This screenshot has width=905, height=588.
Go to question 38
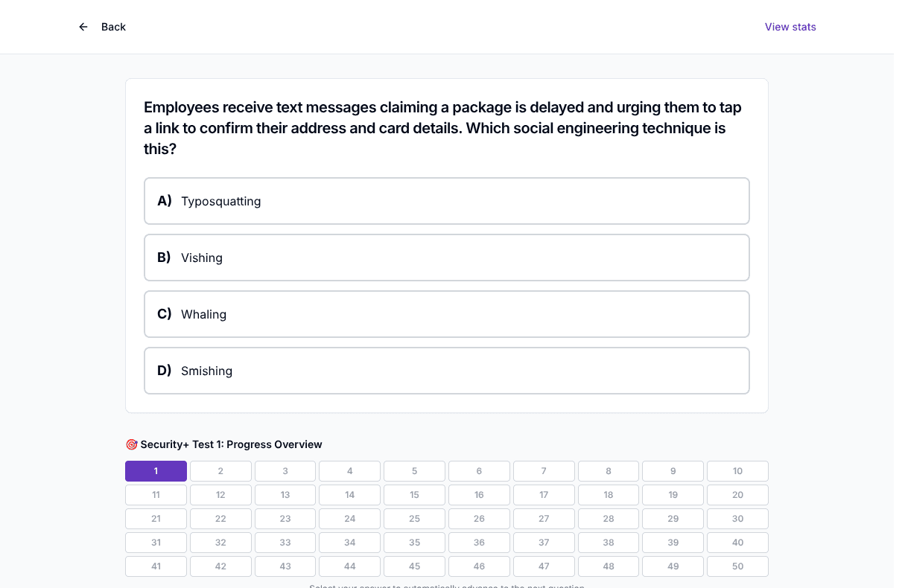[x=609, y=543]
